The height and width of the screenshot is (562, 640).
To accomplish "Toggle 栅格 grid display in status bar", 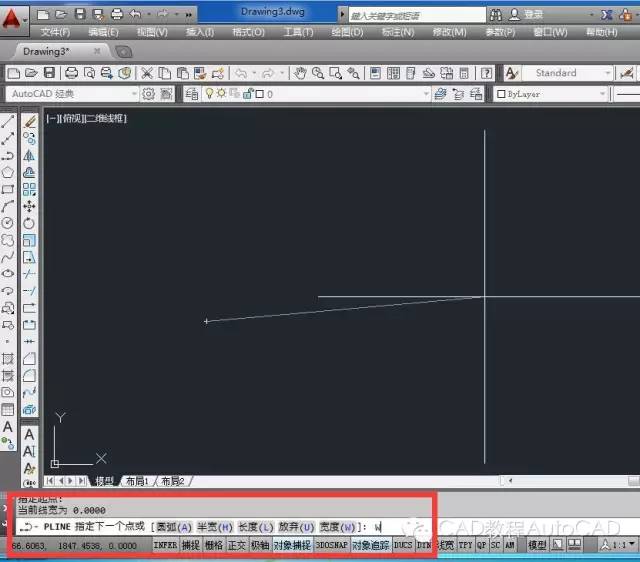I will click(214, 545).
